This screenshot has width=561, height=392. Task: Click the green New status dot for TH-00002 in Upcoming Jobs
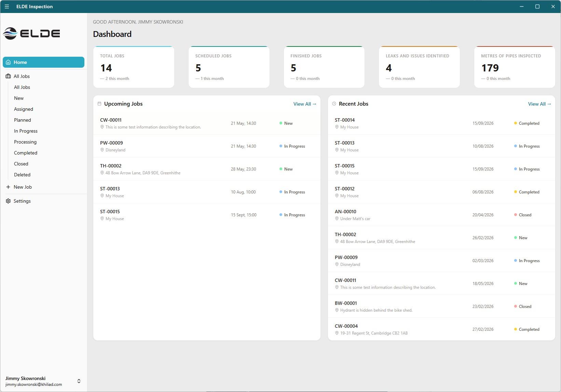click(x=281, y=169)
